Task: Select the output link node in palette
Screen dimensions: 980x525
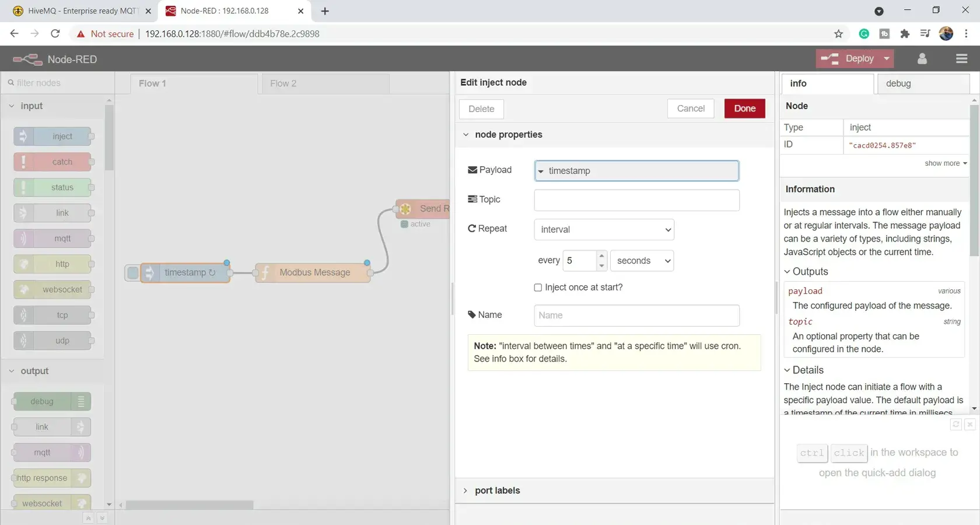Action: click(51, 427)
